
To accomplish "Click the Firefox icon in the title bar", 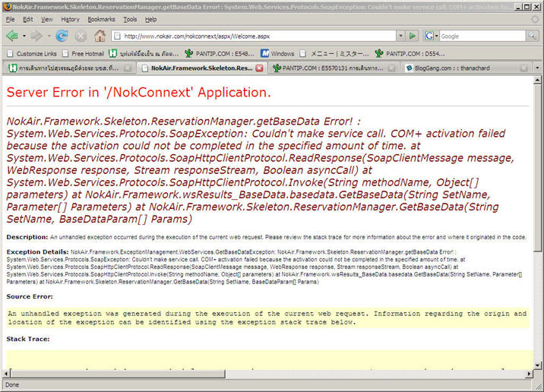I will point(7,7).
